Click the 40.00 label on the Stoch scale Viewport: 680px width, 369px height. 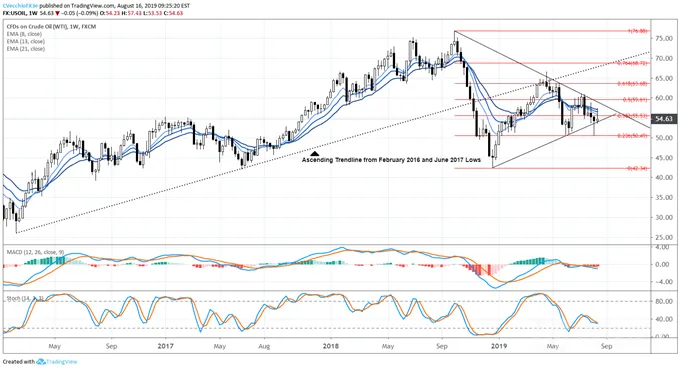tap(664, 319)
